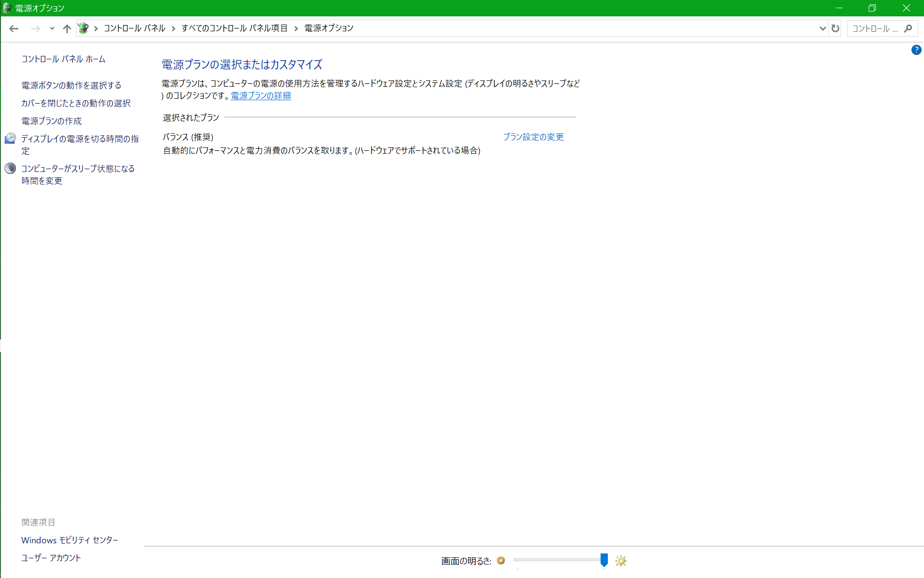Click the dim brightness icon beside slider
924x578 pixels.
tap(501, 560)
